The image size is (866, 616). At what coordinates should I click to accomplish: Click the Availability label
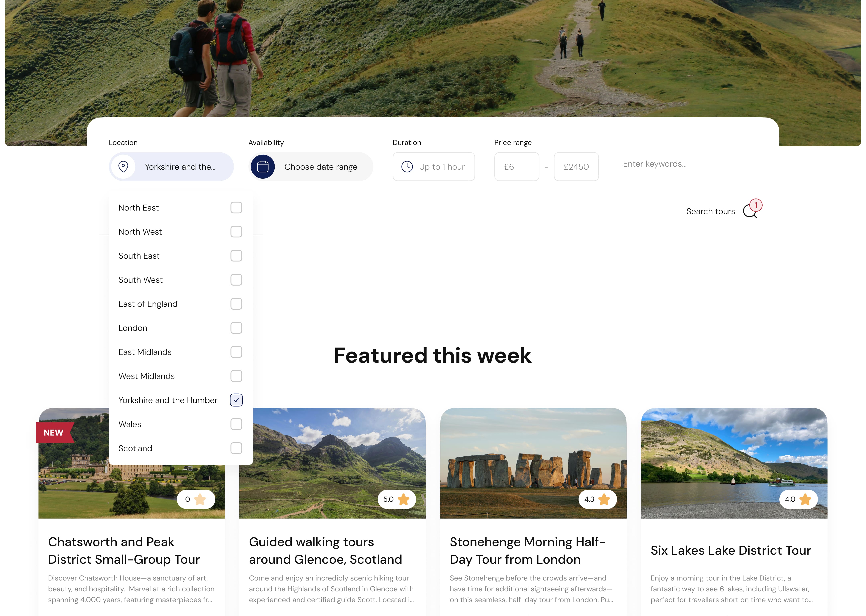pyautogui.click(x=266, y=143)
